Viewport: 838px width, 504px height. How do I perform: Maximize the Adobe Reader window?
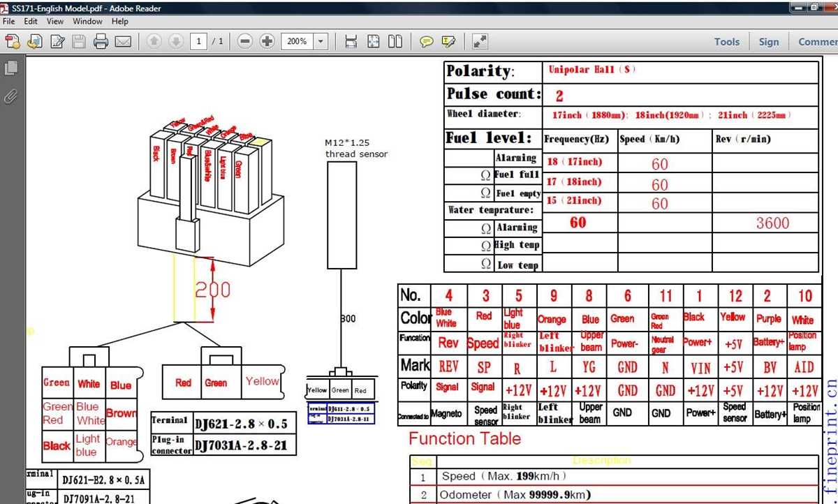click(814, 8)
